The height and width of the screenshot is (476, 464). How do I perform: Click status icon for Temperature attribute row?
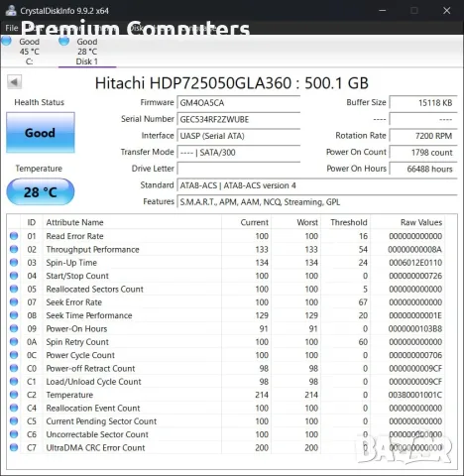(x=14, y=395)
